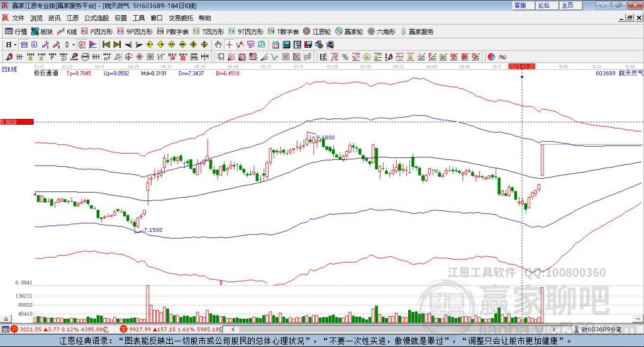Open the 江恩轮 Gann wheel

(x=317, y=31)
